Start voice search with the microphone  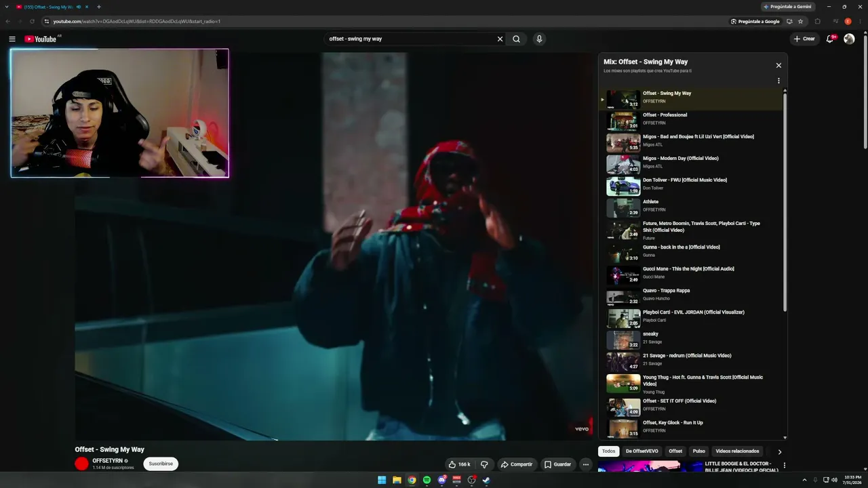539,39
